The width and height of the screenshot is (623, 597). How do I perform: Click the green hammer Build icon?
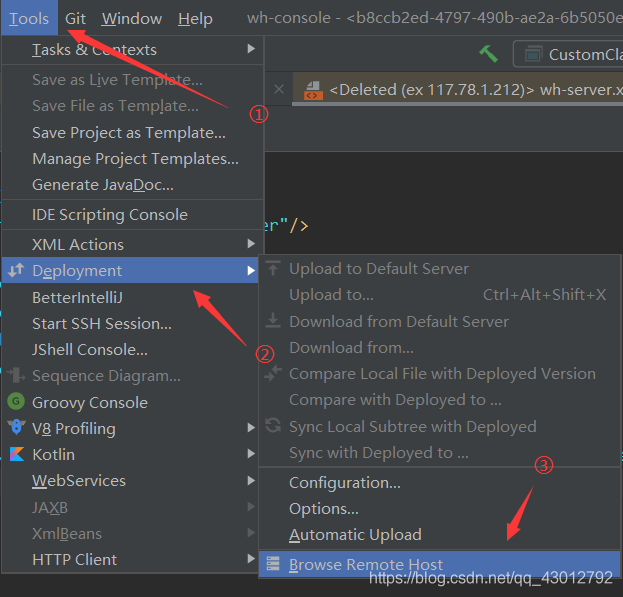pos(488,54)
